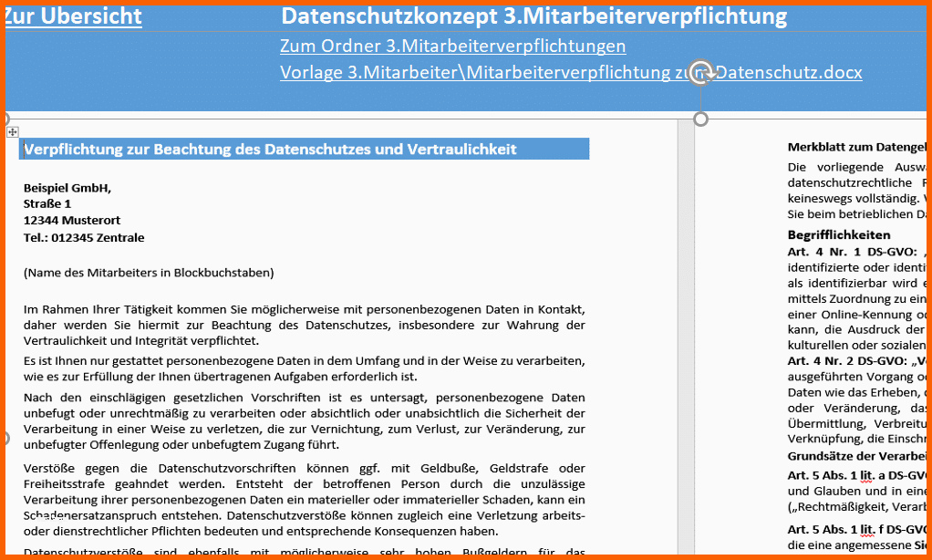Click '(Name des Mitarbeiters in Blockbuchstaben)' placeholder
This screenshot has width=932, height=560.
click(149, 273)
